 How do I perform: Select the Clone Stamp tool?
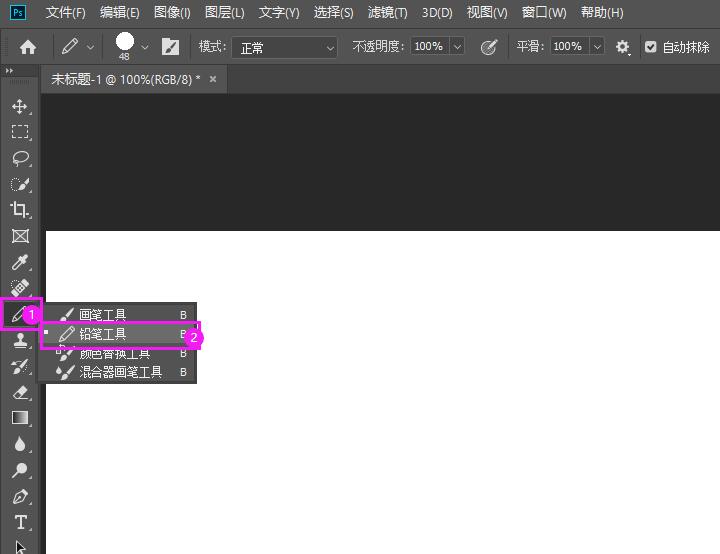pyautogui.click(x=20, y=340)
